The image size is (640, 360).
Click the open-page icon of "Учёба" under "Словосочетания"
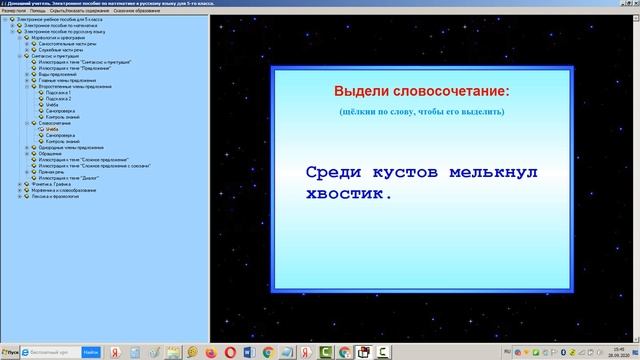coord(41,129)
